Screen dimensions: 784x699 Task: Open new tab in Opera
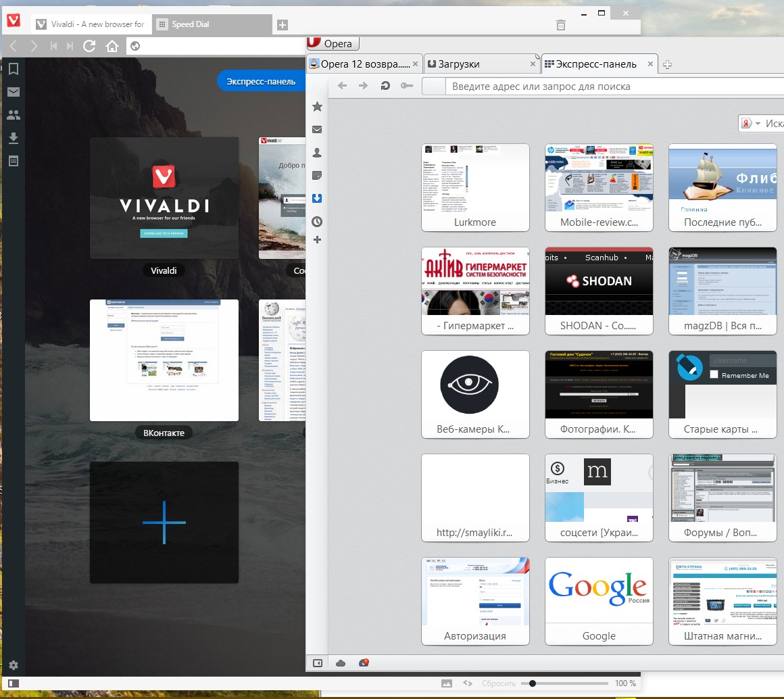pyautogui.click(x=667, y=64)
